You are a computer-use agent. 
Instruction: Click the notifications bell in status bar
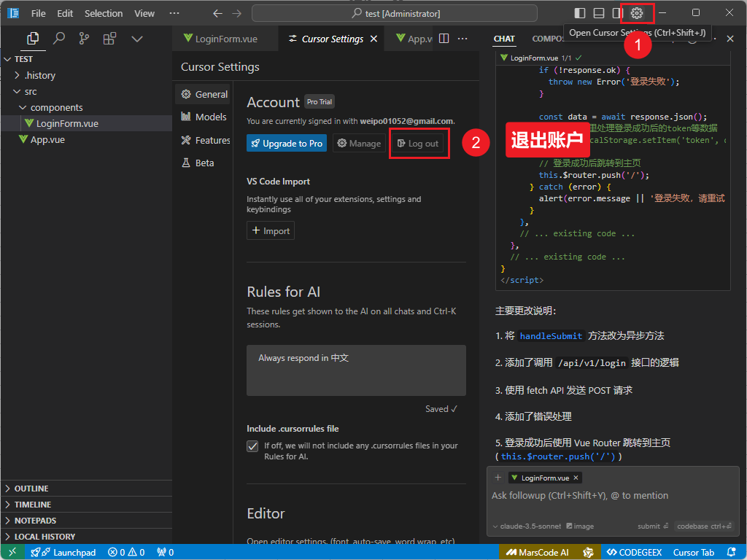click(x=732, y=553)
